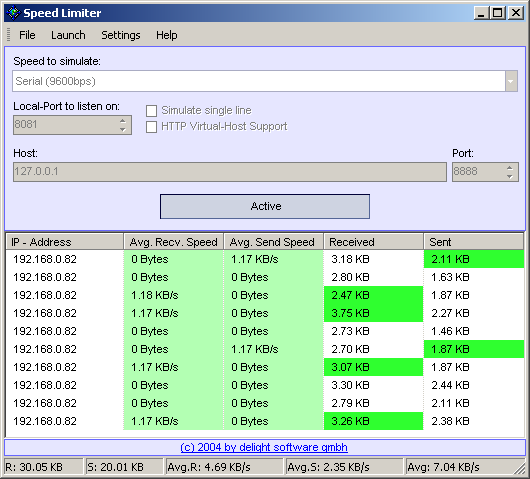The image size is (530, 479).
Task: Click the resize grip in status bar corner
Action: tap(519, 469)
